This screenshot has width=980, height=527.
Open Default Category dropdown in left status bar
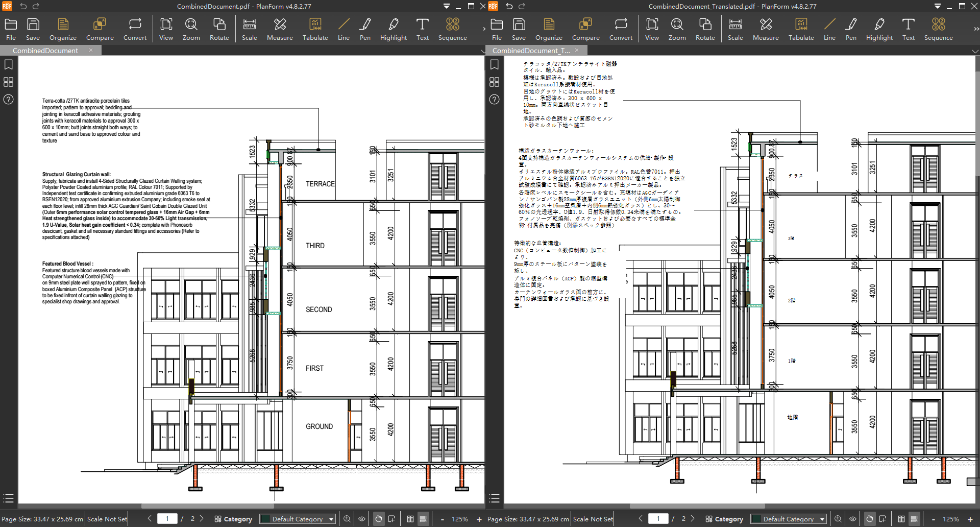[298, 519]
